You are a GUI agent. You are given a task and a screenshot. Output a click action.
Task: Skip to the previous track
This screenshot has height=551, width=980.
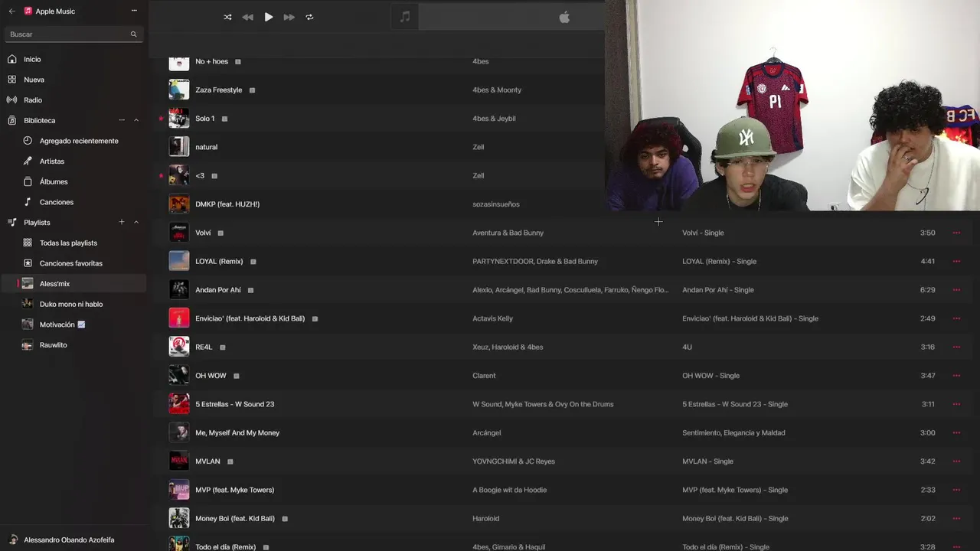pos(247,17)
